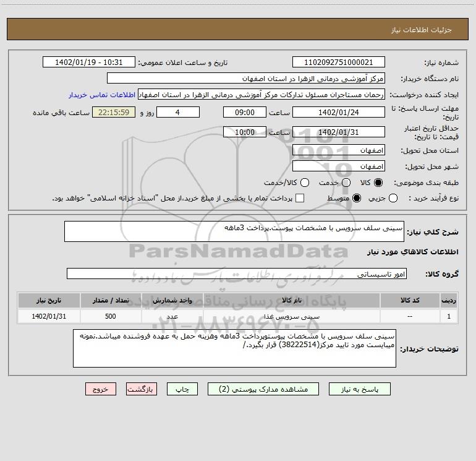The height and width of the screenshot is (461, 476).
Task: Click the چاپ print button
Action: [x=182, y=389]
